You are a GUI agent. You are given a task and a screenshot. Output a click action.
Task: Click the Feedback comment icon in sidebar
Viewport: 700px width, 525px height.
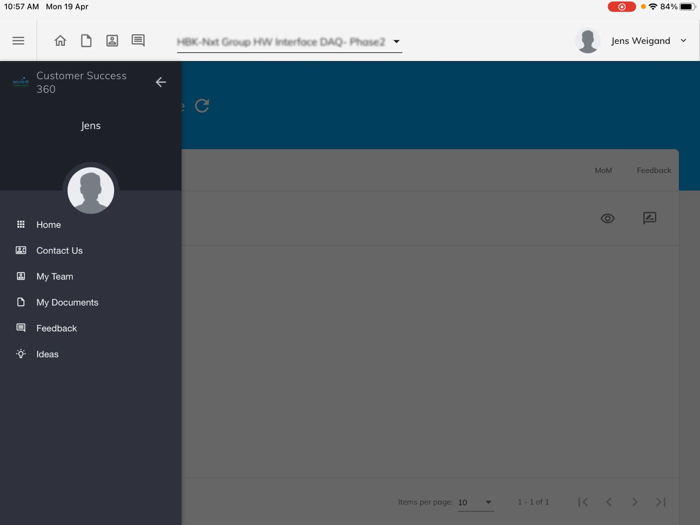point(21,328)
